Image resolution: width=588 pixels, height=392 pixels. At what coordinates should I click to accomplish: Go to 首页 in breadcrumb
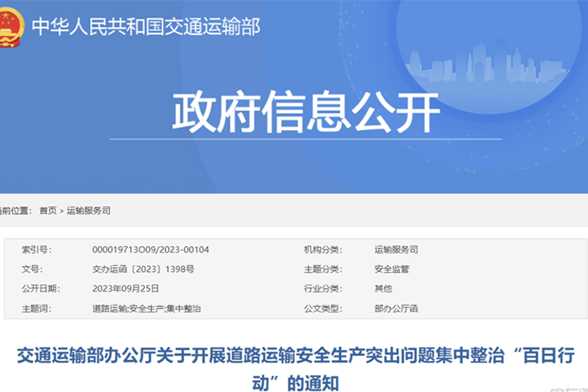point(48,211)
